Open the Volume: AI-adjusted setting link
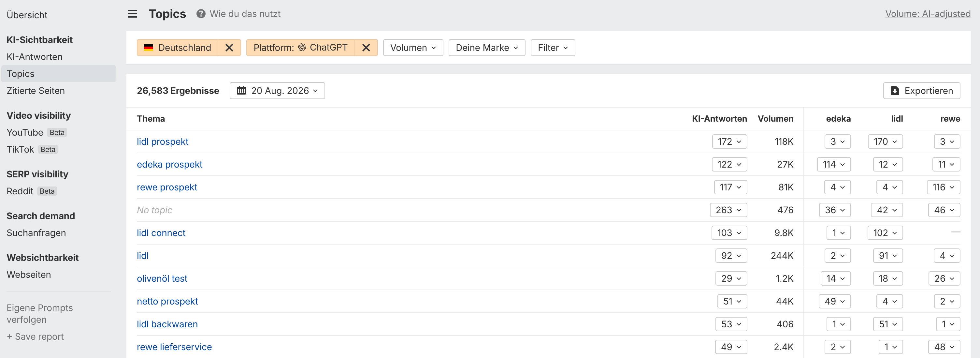 (x=928, y=14)
